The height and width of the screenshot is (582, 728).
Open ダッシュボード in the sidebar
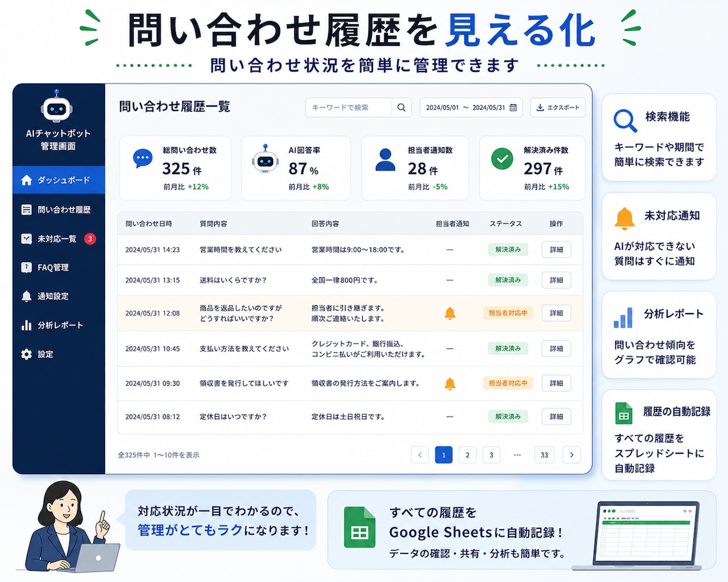point(58,180)
